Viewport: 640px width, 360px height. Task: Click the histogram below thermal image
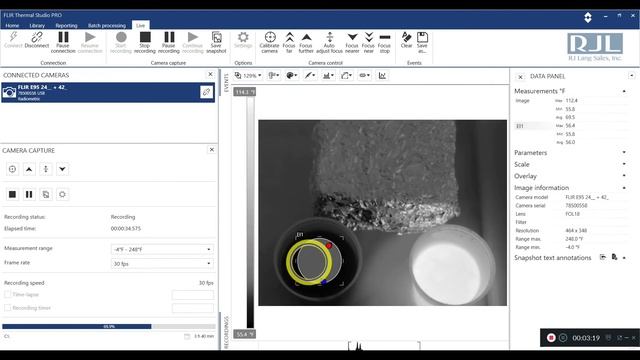(x=384, y=346)
